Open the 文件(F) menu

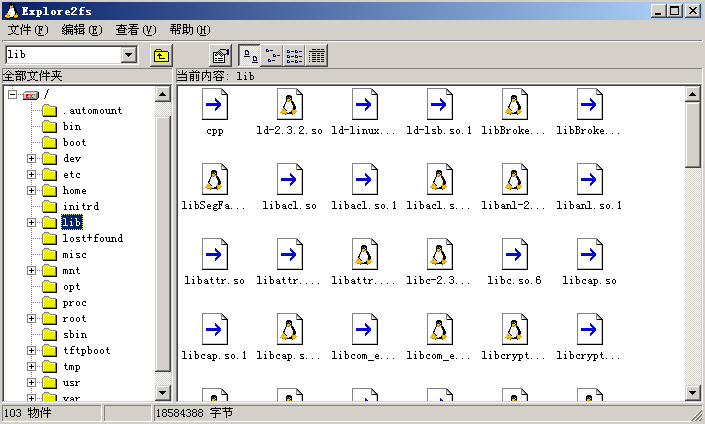(28, 30)
